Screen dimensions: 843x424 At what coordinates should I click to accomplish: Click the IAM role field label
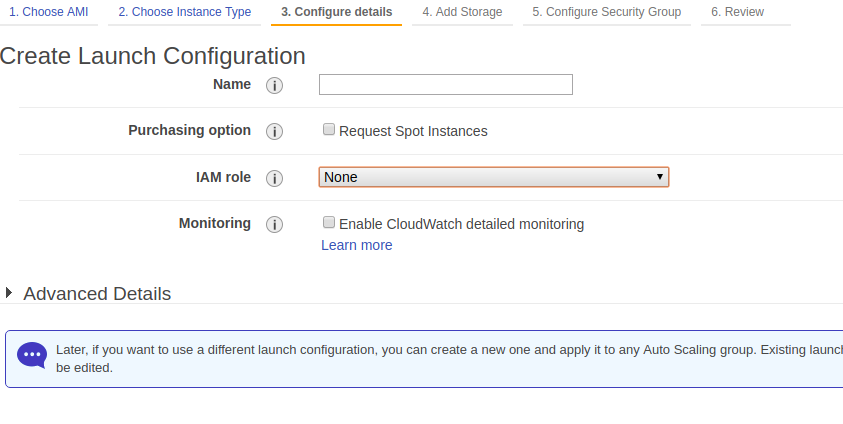pyautogui.click(x=223, y=177)
